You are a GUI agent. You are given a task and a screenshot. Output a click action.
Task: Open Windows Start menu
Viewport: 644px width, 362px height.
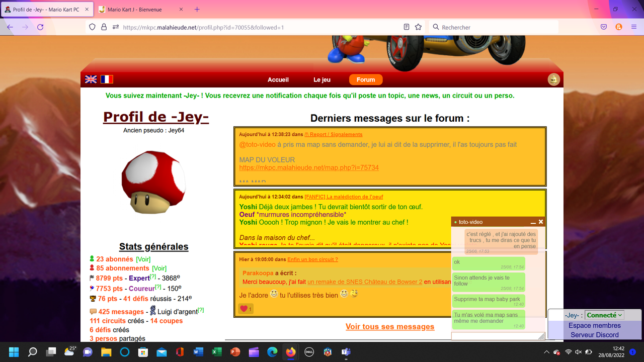click(x=14, y=352)
